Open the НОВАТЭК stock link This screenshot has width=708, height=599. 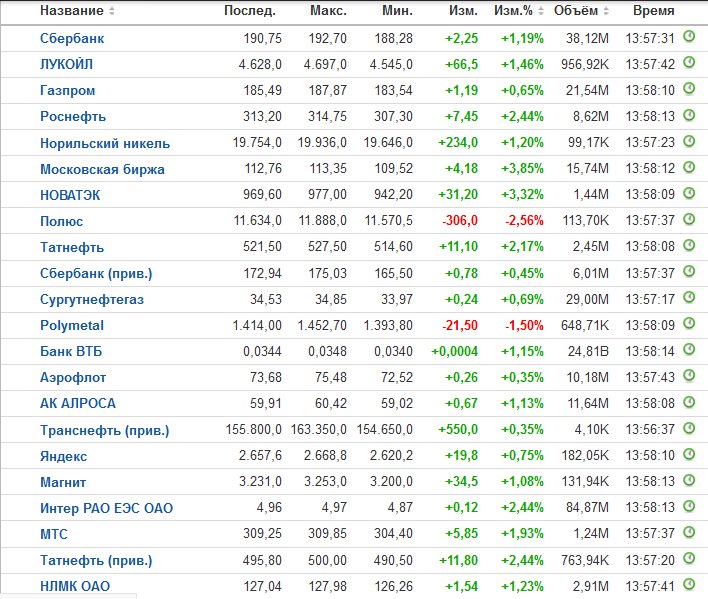pos(70,195)
